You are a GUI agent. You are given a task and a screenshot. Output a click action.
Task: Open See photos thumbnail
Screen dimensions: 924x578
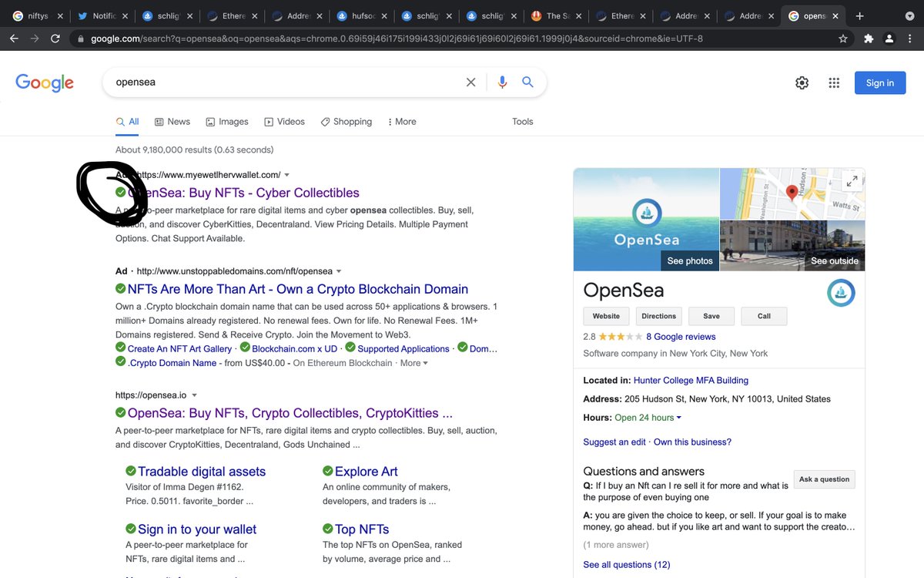(x=646, y=220)
